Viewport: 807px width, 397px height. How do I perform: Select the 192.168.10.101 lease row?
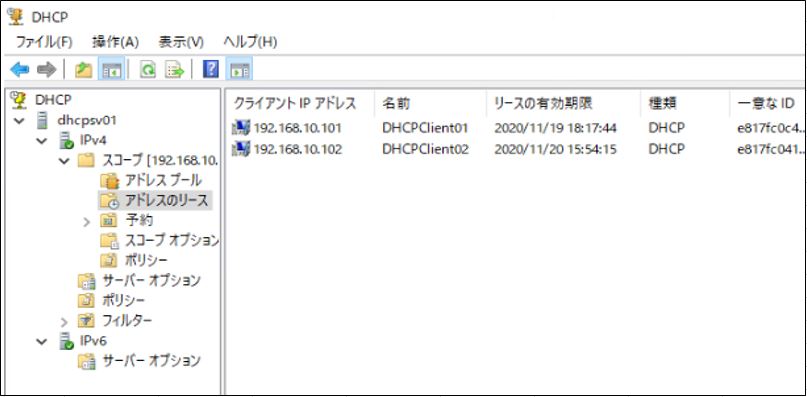pos(517,128)
